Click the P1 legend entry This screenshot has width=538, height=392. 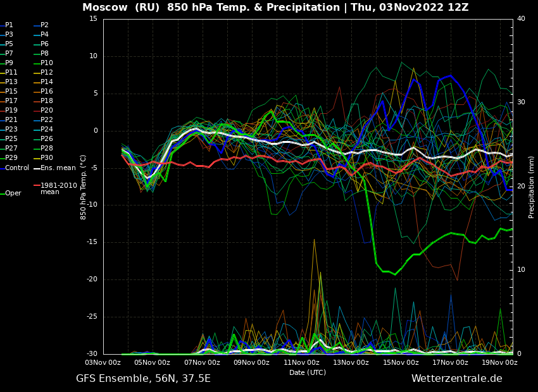(x=9, y=25)
